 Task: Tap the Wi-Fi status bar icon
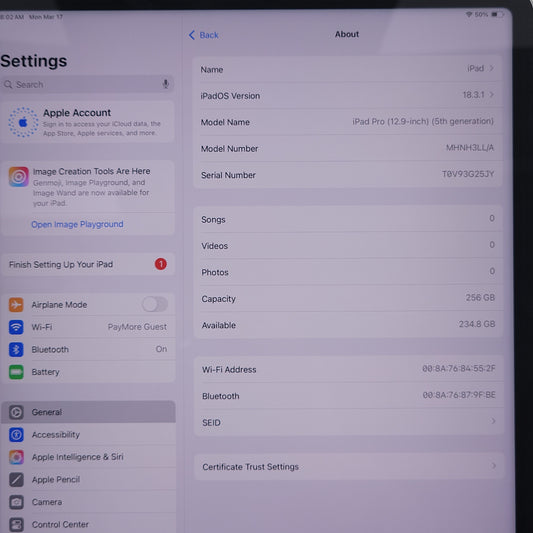(469, 14)
